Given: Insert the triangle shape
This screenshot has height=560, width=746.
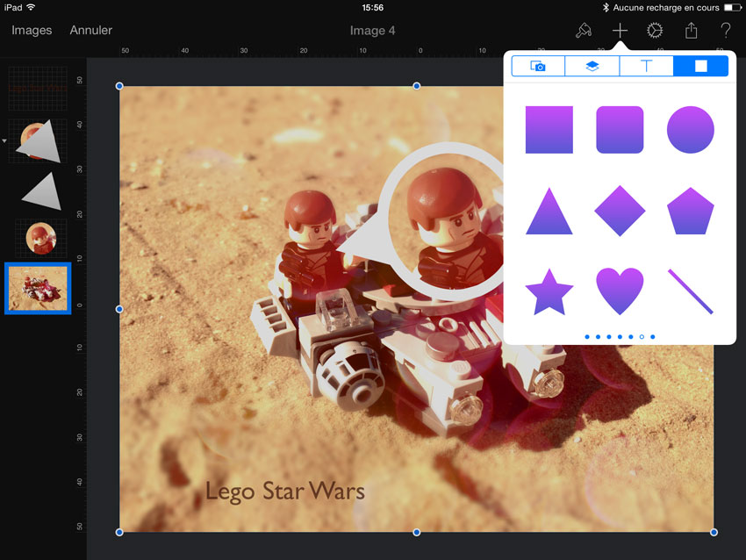Looking at the screenshot, I should click(x=549, y=212).
